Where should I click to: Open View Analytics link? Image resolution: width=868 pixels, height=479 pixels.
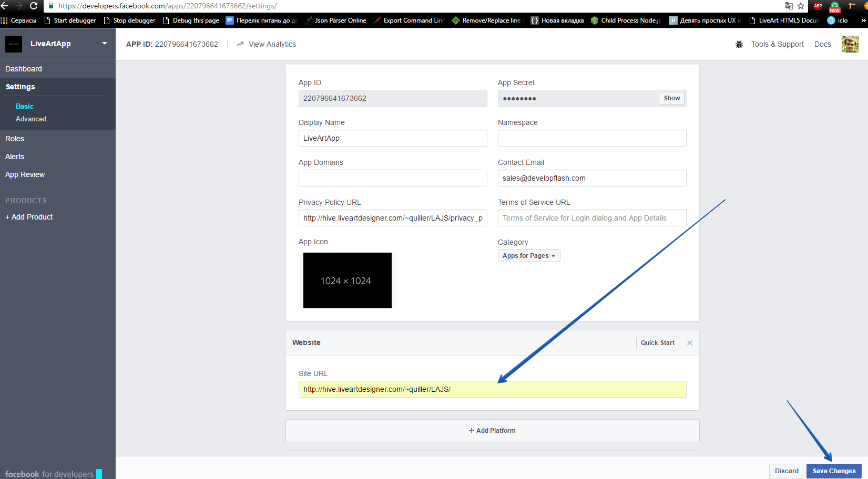tap(272, 44)
